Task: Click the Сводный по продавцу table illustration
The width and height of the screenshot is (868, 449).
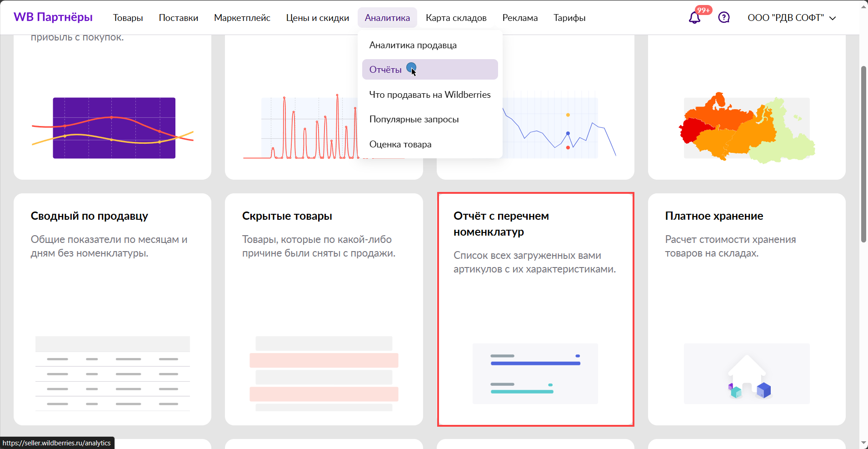Action: (113, 373)
